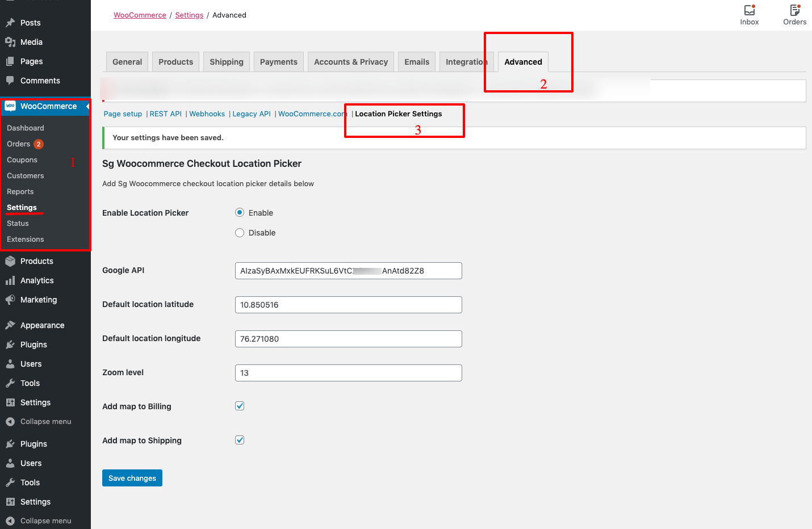Click the Google API key field
The width and height of the screenshot is (812, 529).
[x=349, y=271]
